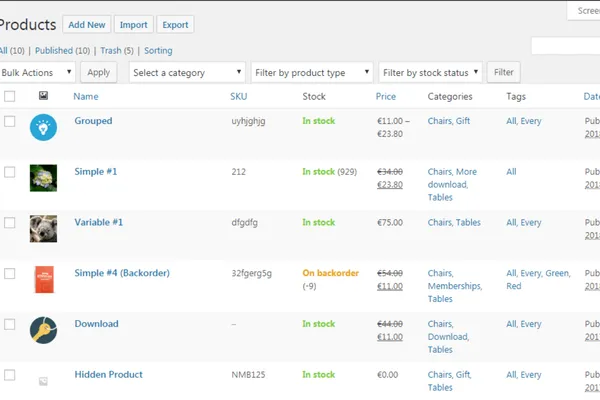Click the search products input field
600x400 pixels.
(566, 46)
